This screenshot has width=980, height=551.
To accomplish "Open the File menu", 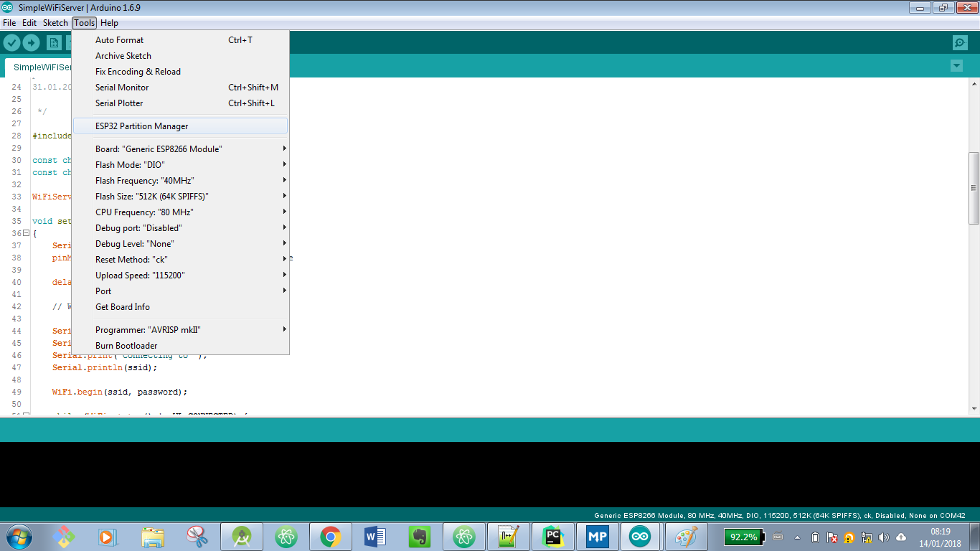I will 9,23.
